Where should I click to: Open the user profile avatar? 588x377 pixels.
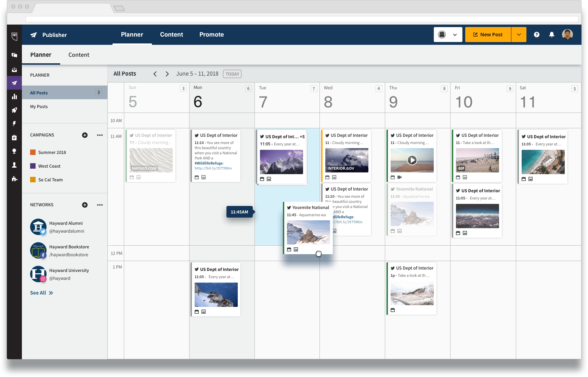567,35
